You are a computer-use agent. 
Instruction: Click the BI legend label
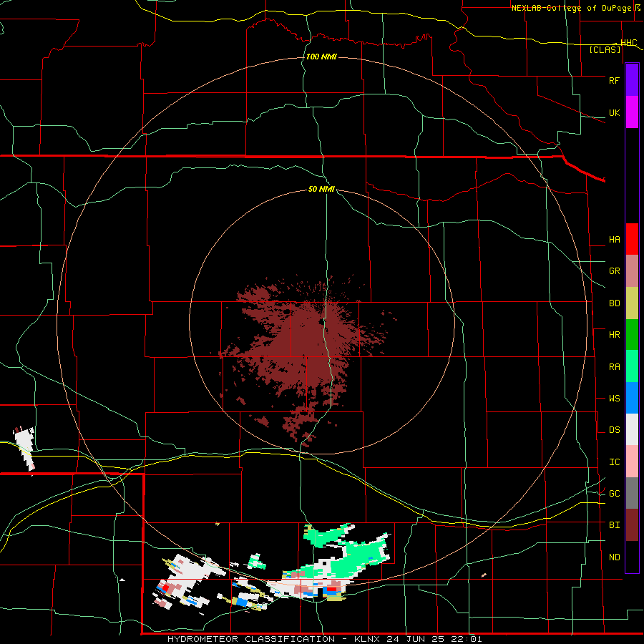tap(614, 525)
